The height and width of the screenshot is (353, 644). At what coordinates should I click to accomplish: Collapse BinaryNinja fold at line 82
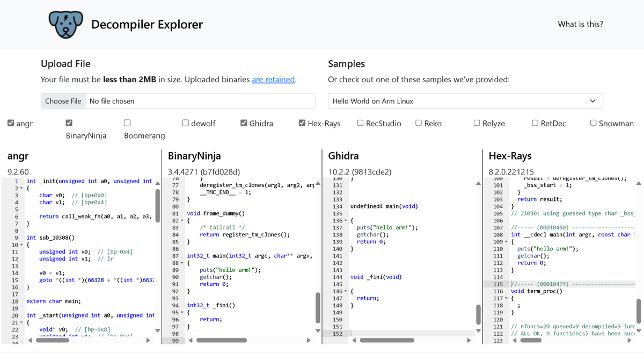point(181,221)
